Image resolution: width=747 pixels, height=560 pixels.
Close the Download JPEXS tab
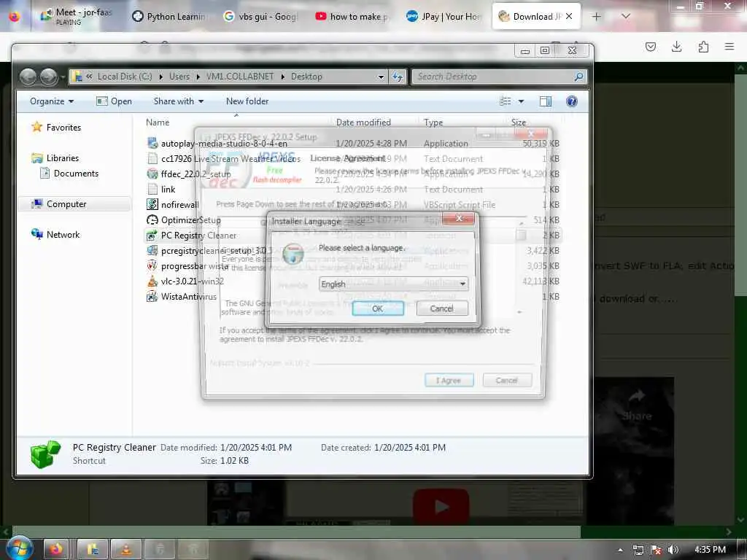click(x=569, y=16)
